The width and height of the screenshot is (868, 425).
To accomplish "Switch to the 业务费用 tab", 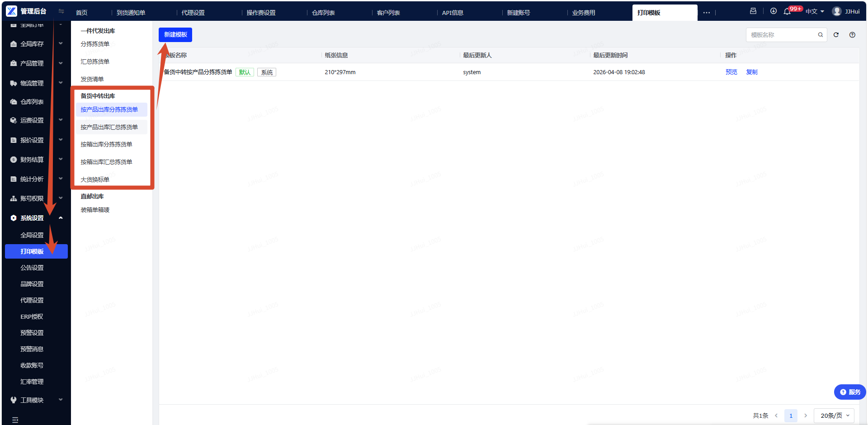I will [584, 13].
